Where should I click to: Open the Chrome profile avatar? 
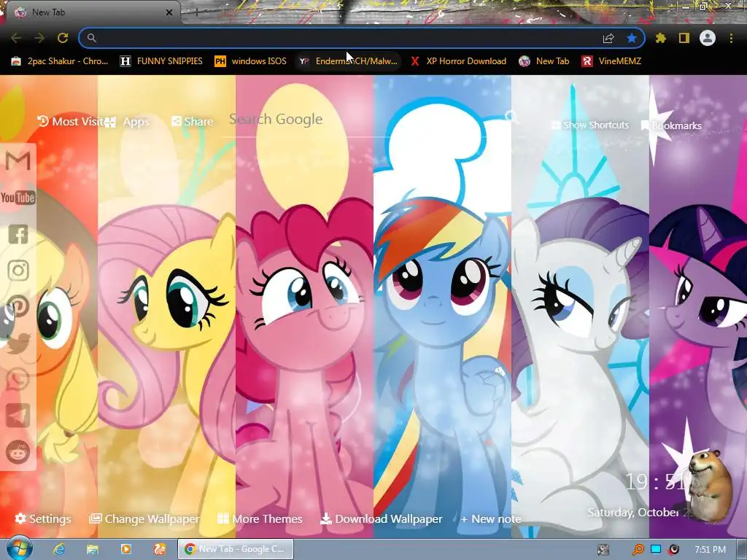pos(708,38)
